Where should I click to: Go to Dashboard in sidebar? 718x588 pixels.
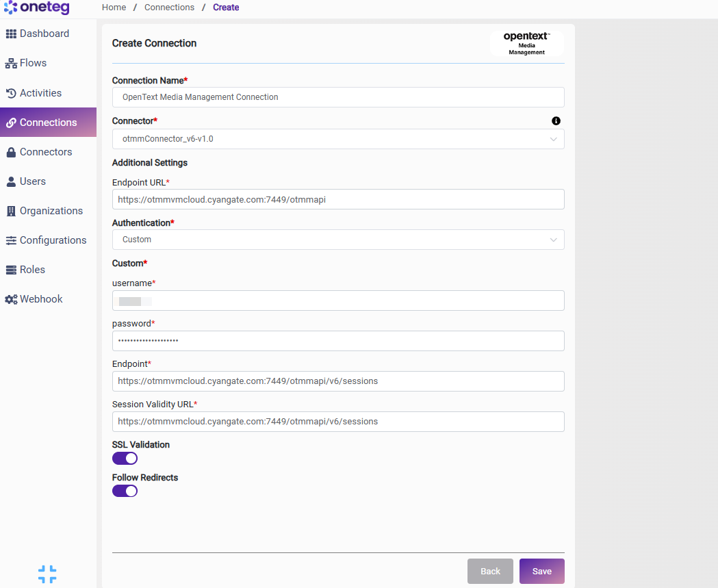[x=48, y=34]
